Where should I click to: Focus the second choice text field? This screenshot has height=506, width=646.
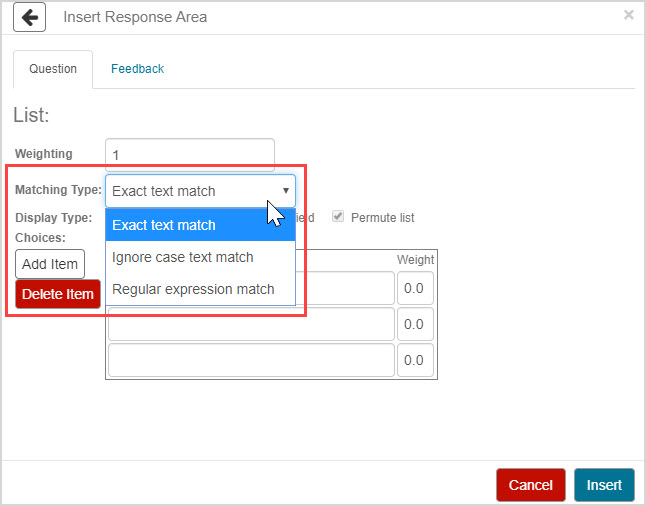tap(250, 324)
